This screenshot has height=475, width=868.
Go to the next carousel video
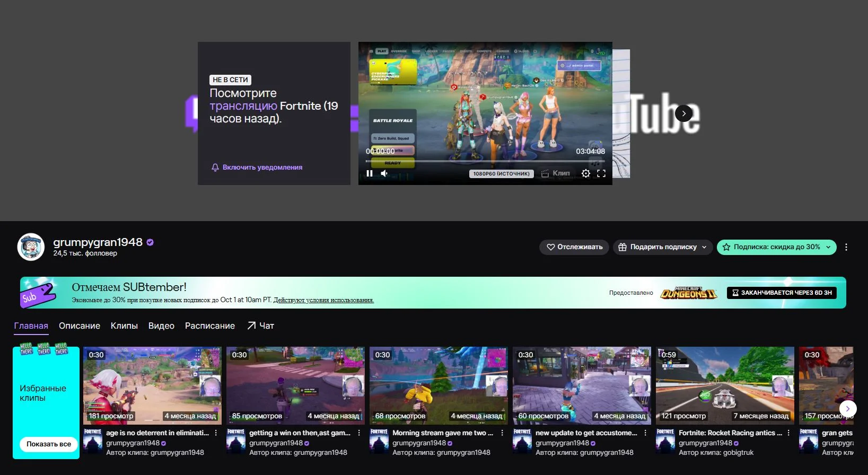(684, 113)
